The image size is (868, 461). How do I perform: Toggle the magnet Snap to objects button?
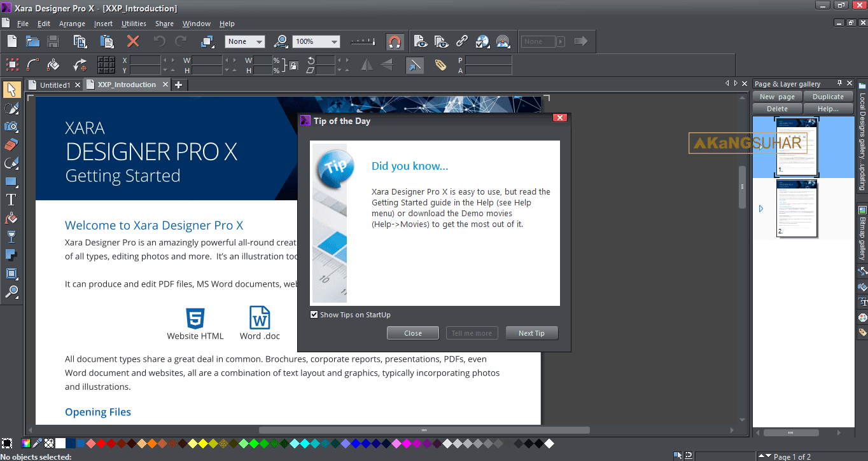tap(395, 42)
